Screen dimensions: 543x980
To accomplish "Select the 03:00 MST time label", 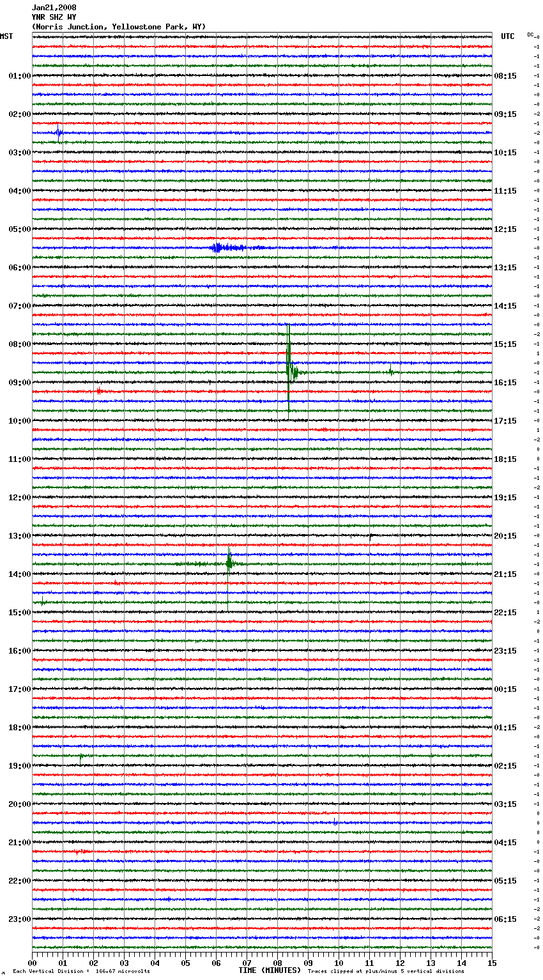I will (20, 153).
